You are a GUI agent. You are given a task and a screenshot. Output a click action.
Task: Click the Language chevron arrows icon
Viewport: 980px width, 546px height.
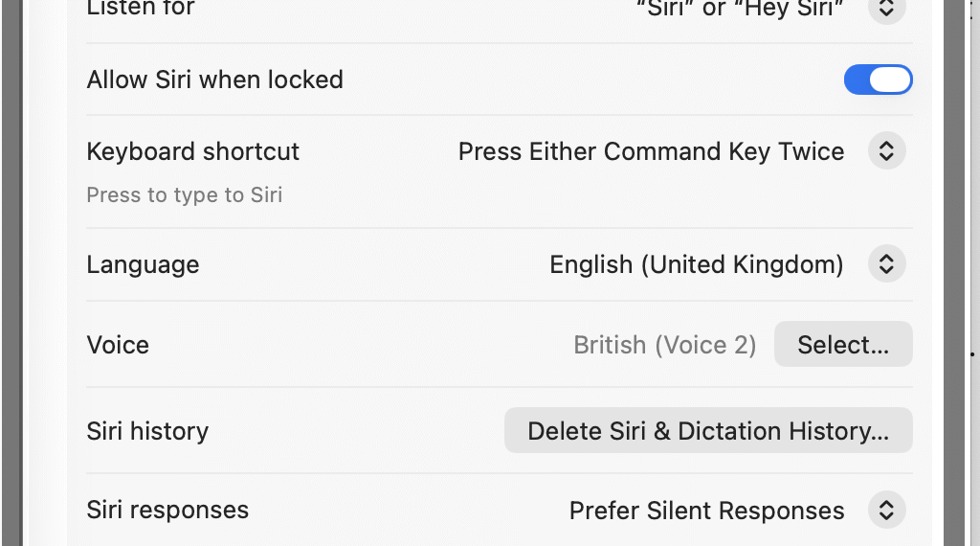886,264
